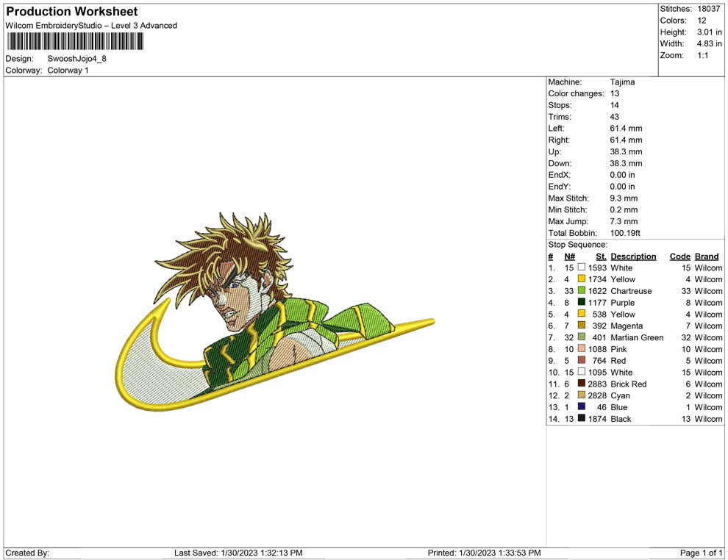Click the yellow swatch in stop sequence row 2
The width and height of the screenshot is (728, 560).
pyautogui.click(x=581, y=279)
